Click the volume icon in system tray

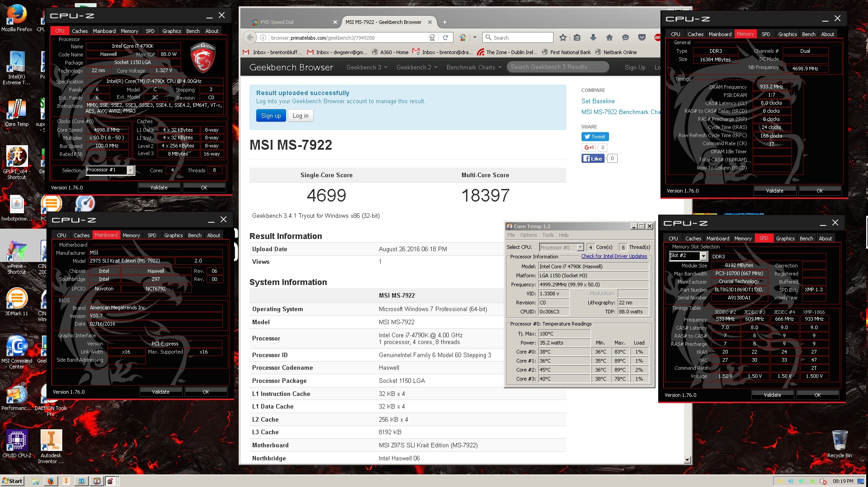click(823, 481)
